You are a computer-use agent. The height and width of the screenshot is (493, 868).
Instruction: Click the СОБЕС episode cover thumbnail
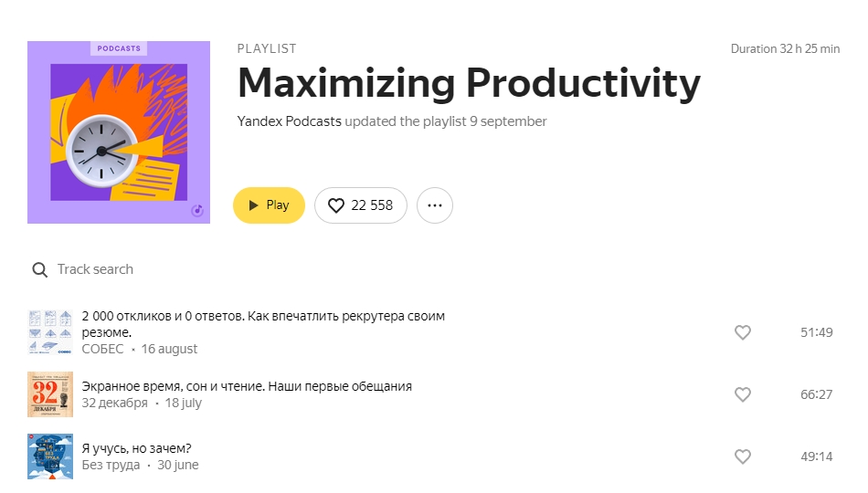pyautogui.click(x=50, y=332)
